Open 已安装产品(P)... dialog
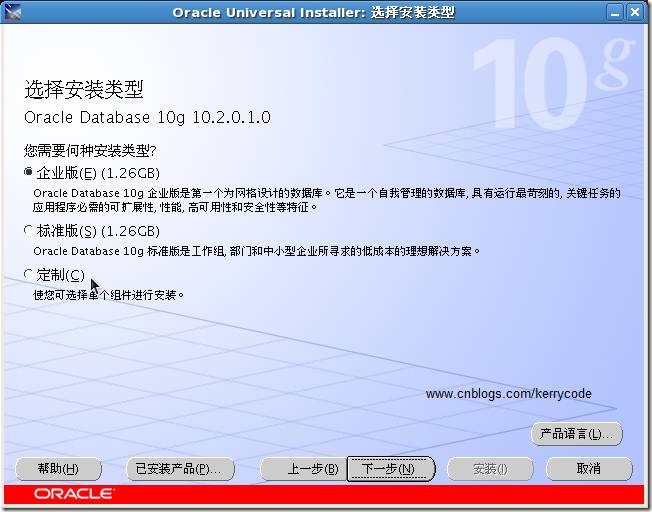The image size is (652, 512). click(x=180, y=469)
